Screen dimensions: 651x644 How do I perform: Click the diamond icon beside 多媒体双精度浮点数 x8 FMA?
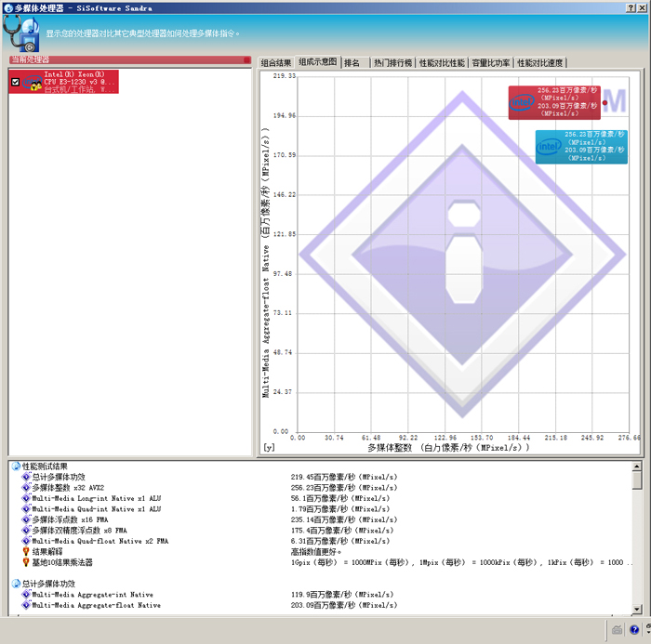coord(26,531)
